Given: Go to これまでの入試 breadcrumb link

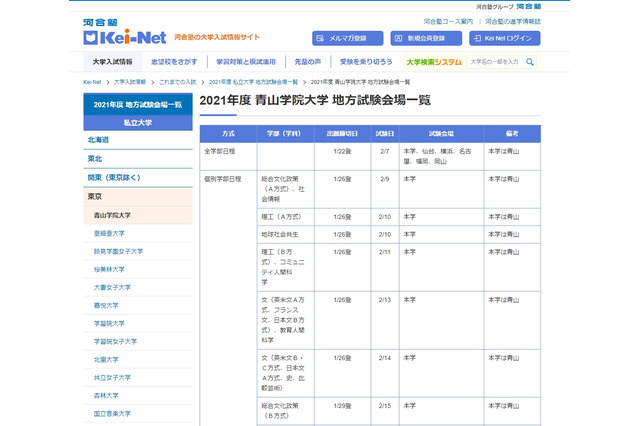Looking at the screenshot, I should [178, 82].
